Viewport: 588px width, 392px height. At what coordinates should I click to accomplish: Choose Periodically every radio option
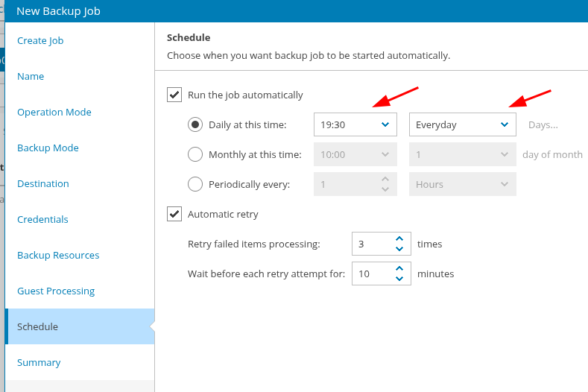pyautogui.click(x=195, y=184)
